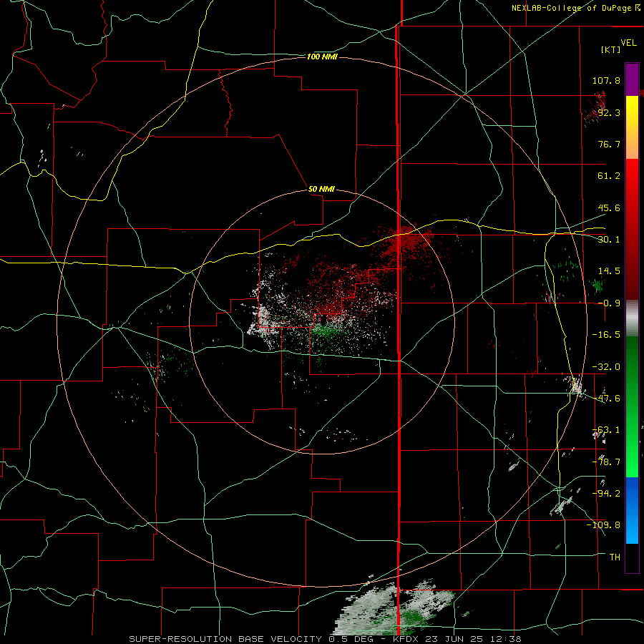Click the SUPER-RESOLUTION BASE VELOCITY caption
Screen dimensions: 644x644
[225, 639]
